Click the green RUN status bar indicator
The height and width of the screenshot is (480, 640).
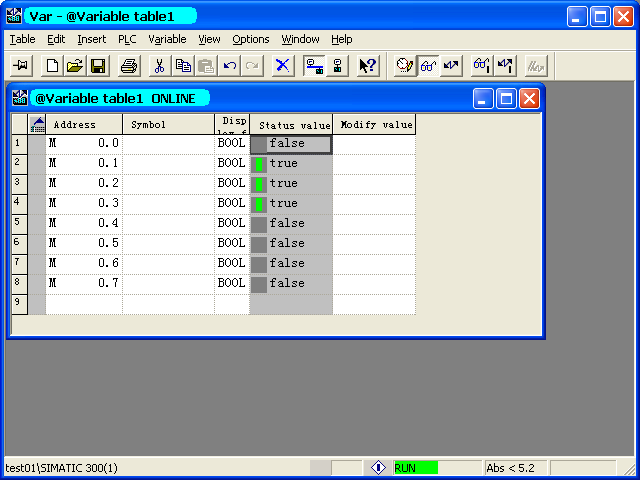(414, 467)
